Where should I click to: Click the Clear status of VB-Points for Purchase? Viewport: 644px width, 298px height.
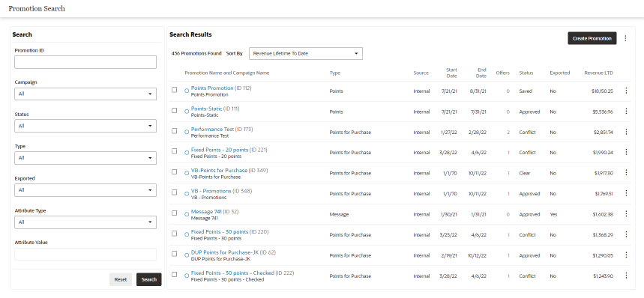point(525,173)
